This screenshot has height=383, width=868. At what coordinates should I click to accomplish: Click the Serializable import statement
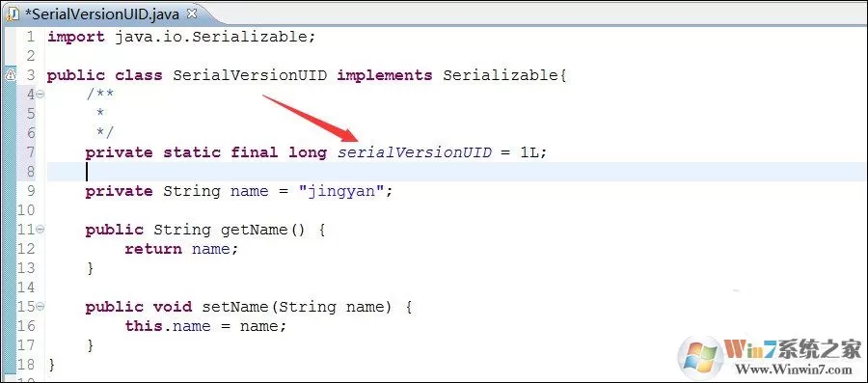(181, 37)
